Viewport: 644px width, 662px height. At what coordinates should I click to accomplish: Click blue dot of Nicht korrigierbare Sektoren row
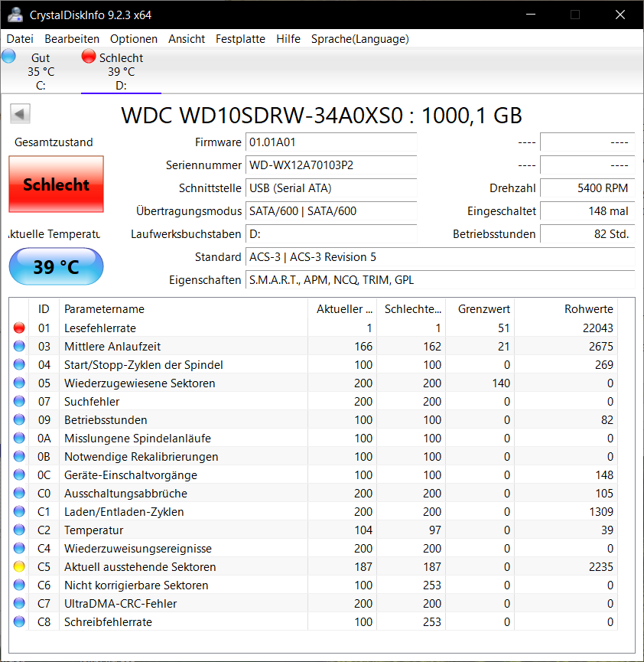coord(19,585)
